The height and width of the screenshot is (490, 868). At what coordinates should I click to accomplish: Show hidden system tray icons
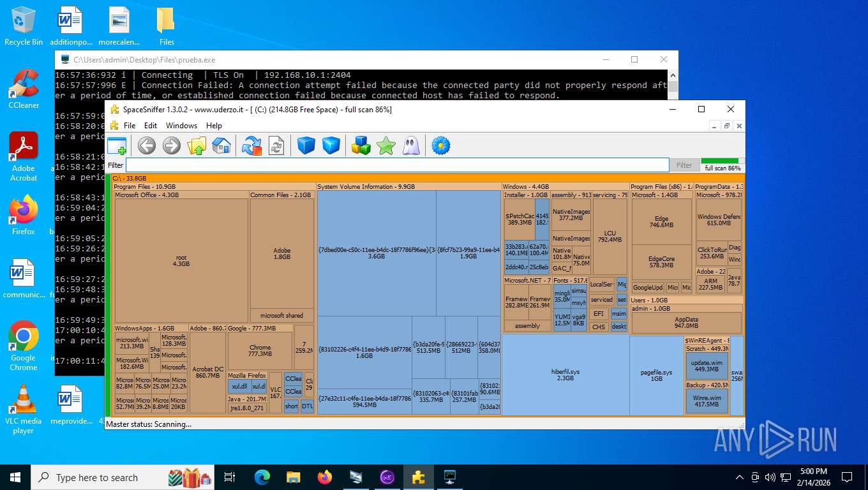pos(740,477)
